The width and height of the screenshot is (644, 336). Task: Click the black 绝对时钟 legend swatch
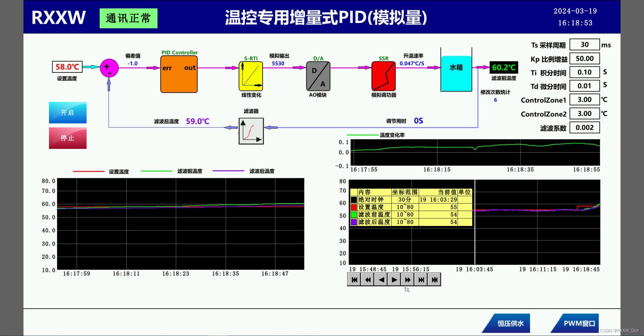pyautogui.click(x=354, y=200)
